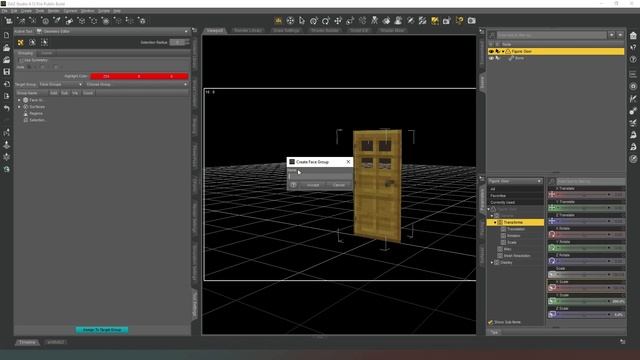Activate the Translate four-arrow tool

(x=338, y=20)
